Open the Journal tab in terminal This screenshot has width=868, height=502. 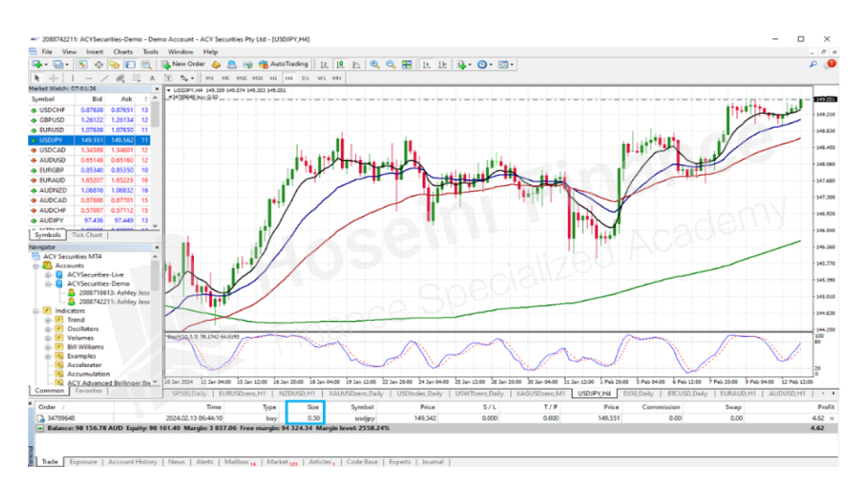(432, 462)
